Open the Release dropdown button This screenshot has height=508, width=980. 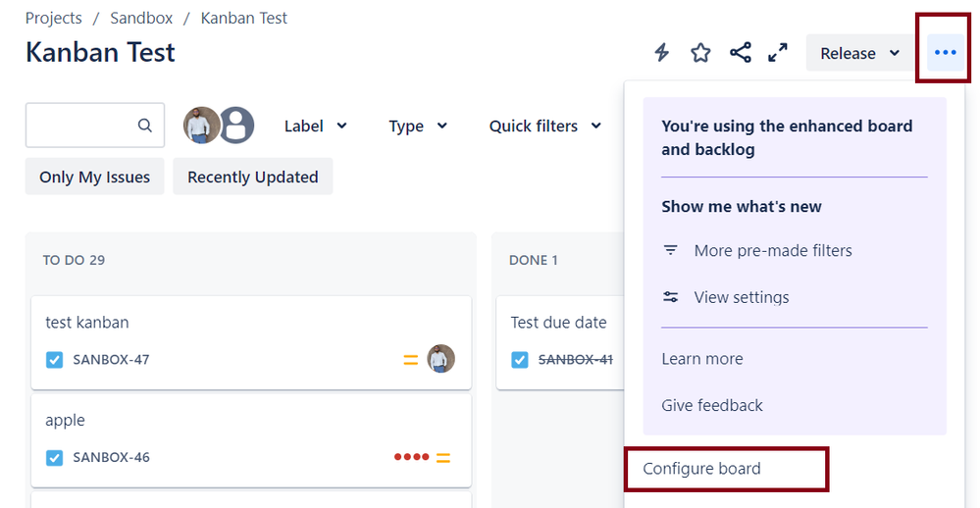(859, 53)
